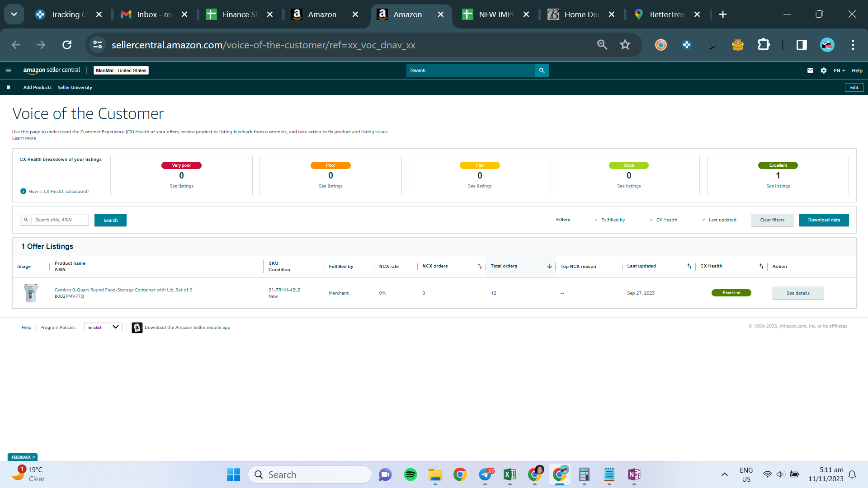Open the Chrome profile avatar
This screenshot has width=868, height=488.
click(x=827, y=45)
